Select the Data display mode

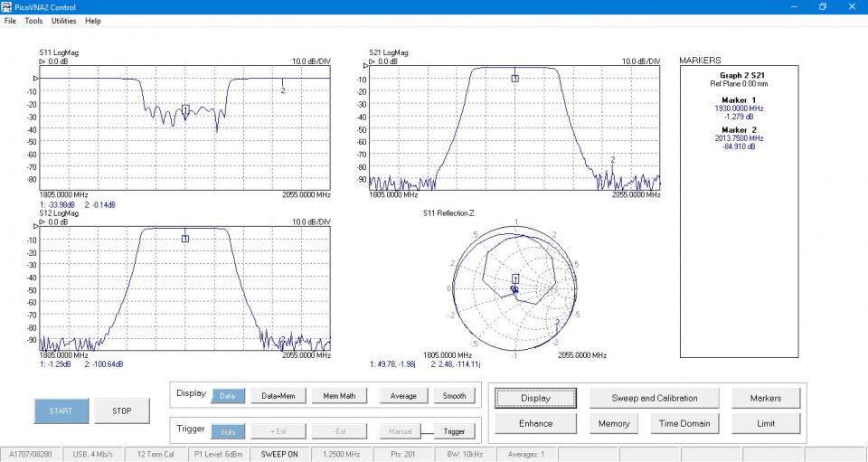coord(228,395)
